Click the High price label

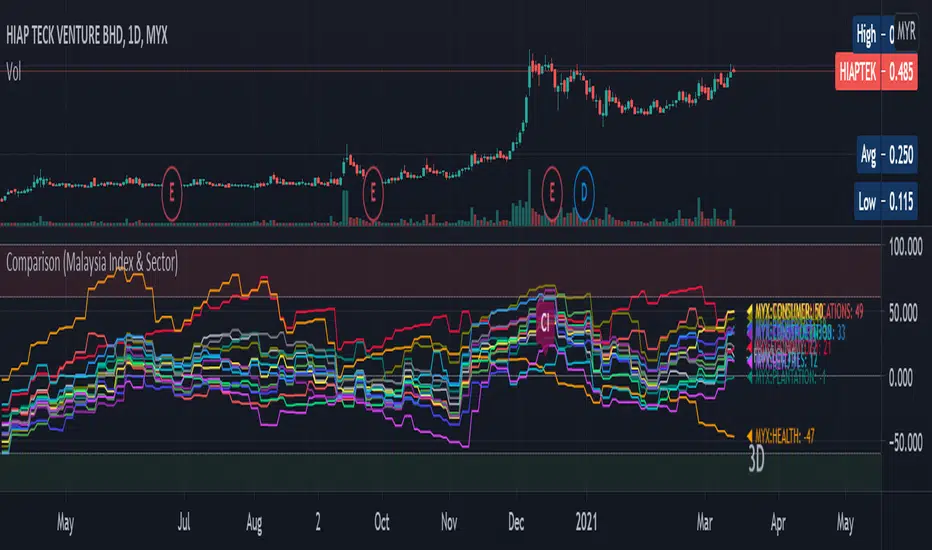point(874,35)
